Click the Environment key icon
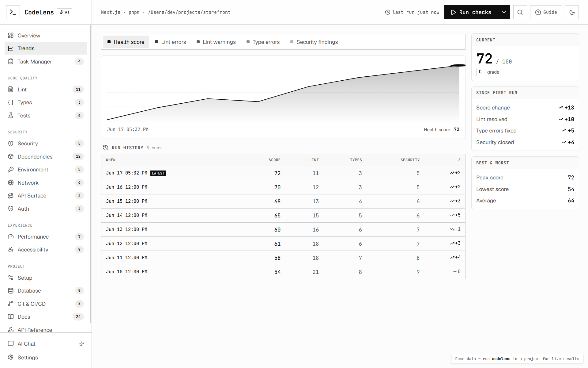588x368 pixels. pyautogui.click(x=11, y=170)
